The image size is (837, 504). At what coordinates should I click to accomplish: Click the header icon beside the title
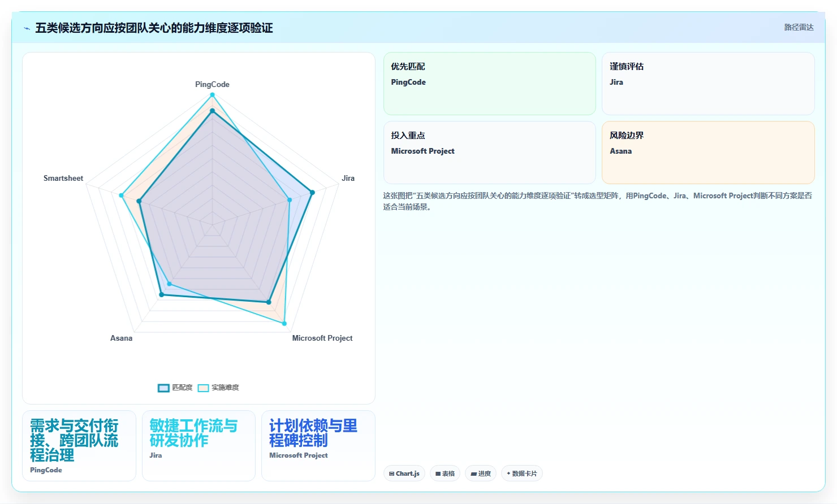(27, 28)
